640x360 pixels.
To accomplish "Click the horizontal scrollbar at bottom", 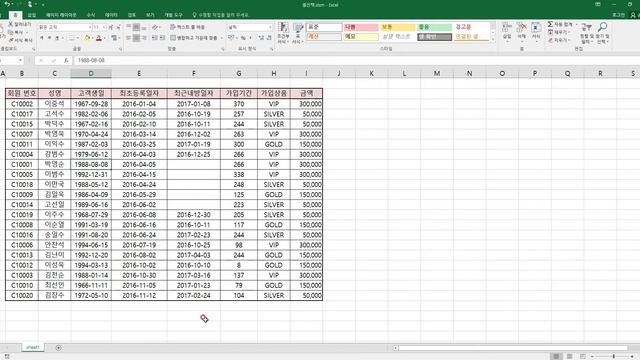I will tap(513, 348).
